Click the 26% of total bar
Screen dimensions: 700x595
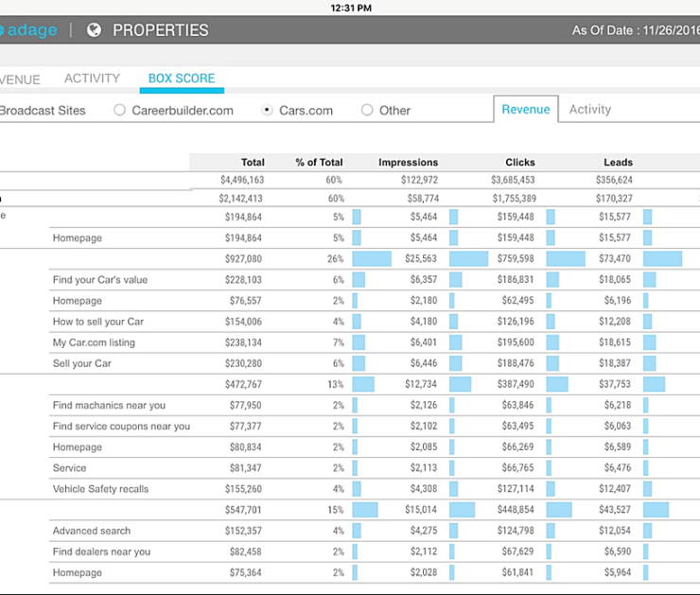[372, 259]
